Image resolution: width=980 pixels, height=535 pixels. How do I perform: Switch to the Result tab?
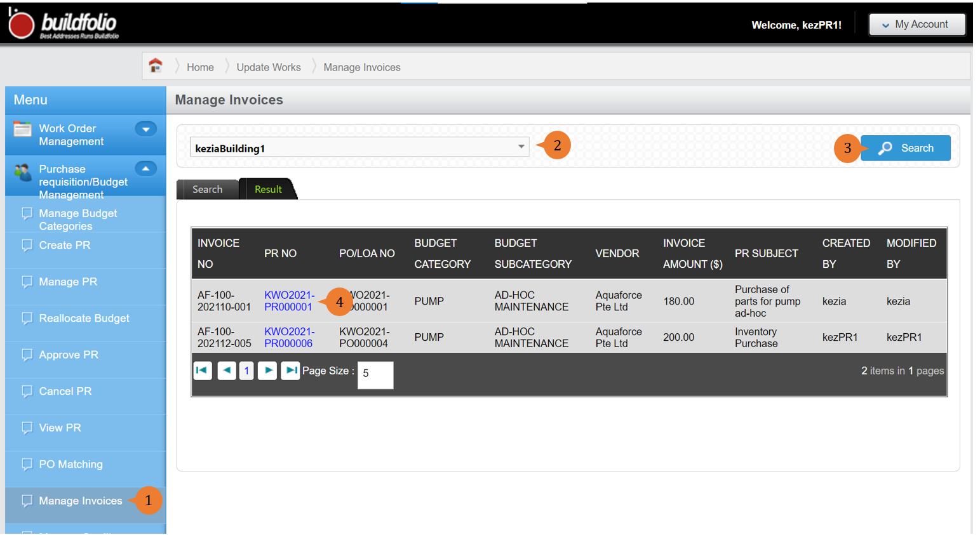268,189
